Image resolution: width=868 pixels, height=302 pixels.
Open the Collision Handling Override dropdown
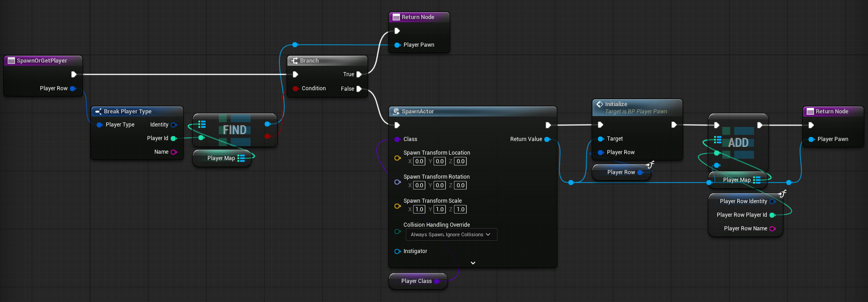point(451,234)
